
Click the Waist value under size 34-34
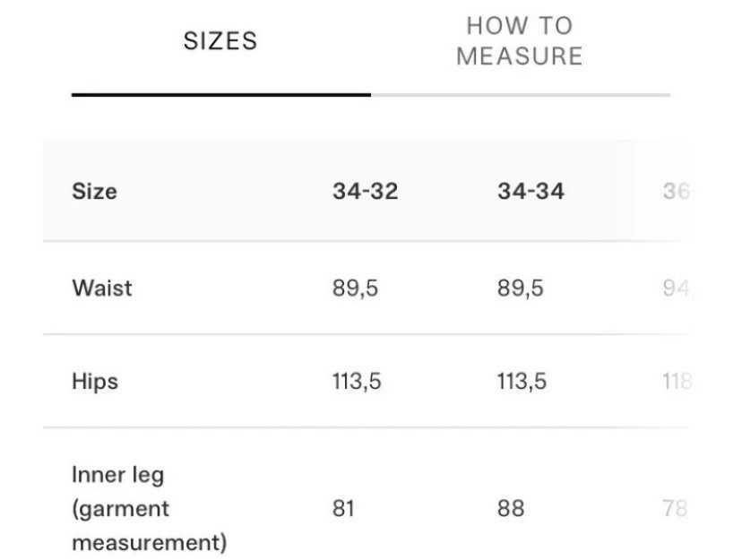pos(521,288)
